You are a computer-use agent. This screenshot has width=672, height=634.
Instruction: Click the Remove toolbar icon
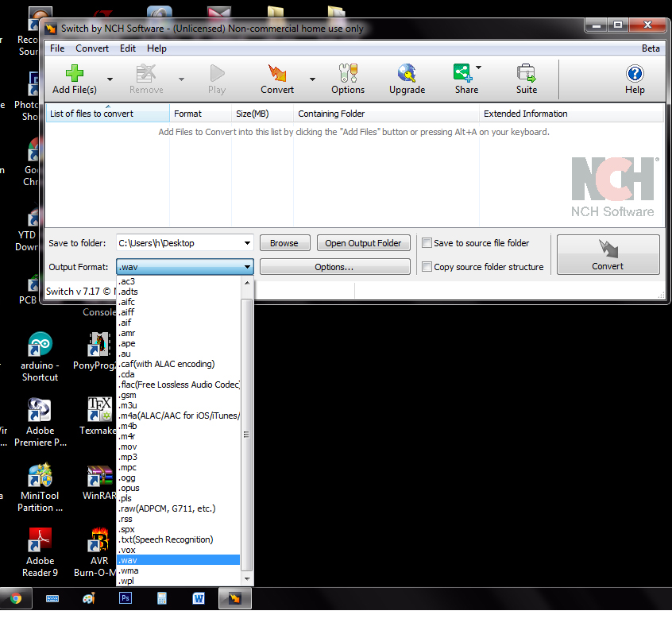coord(145,73)
